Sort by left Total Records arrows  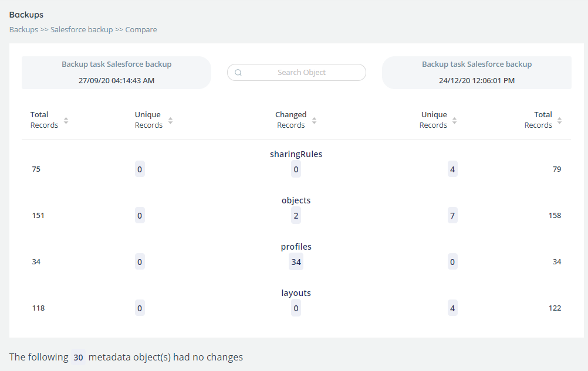coord(66,121)
